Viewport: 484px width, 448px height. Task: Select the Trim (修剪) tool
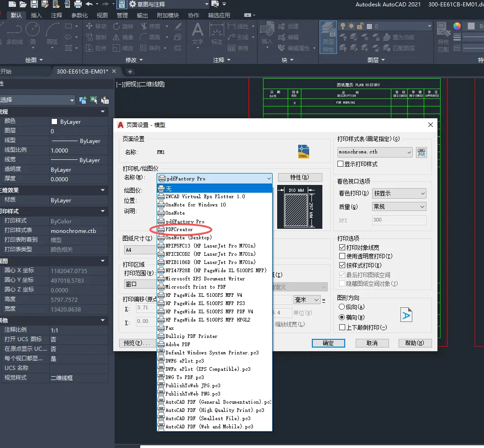(x=150, y=26)
